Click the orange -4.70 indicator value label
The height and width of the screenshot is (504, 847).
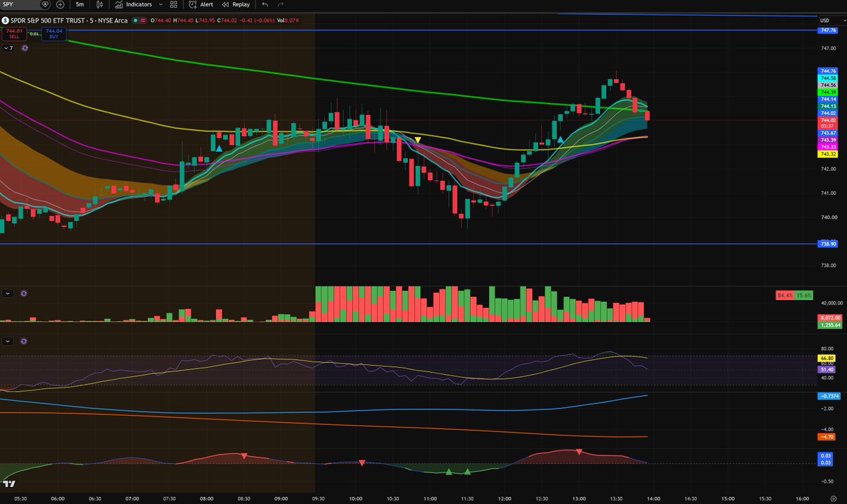coord(827,437)
